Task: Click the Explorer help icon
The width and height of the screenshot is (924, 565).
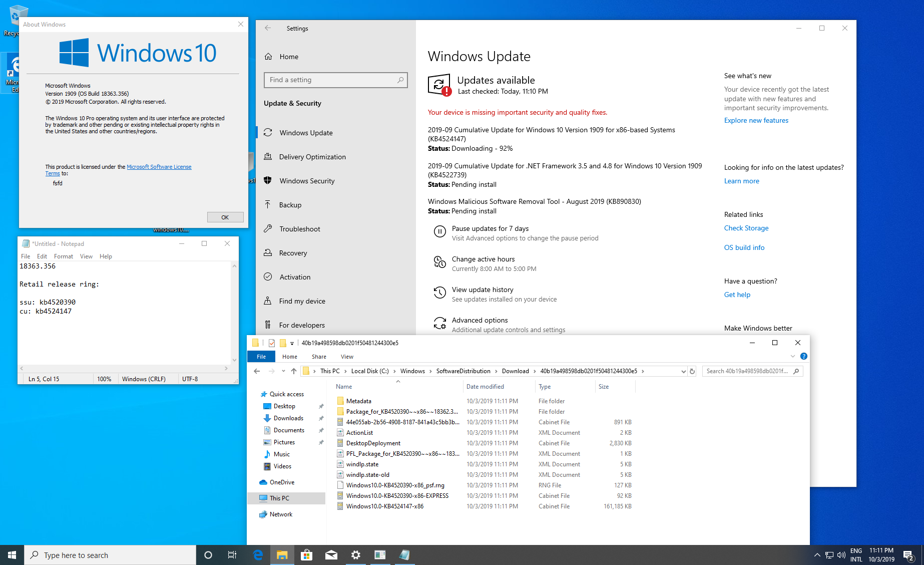Action: tap(804, 356)
